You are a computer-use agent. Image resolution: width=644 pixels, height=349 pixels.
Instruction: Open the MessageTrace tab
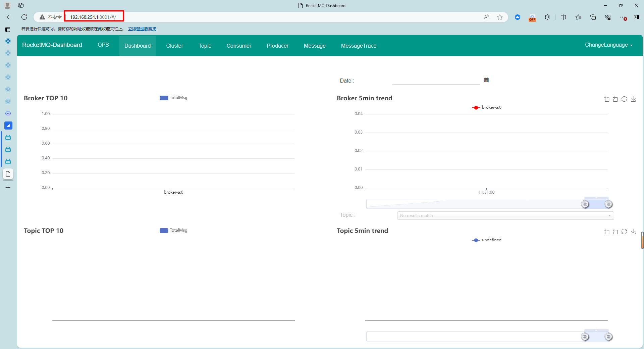pyautogui.click(x=359, y=46)
